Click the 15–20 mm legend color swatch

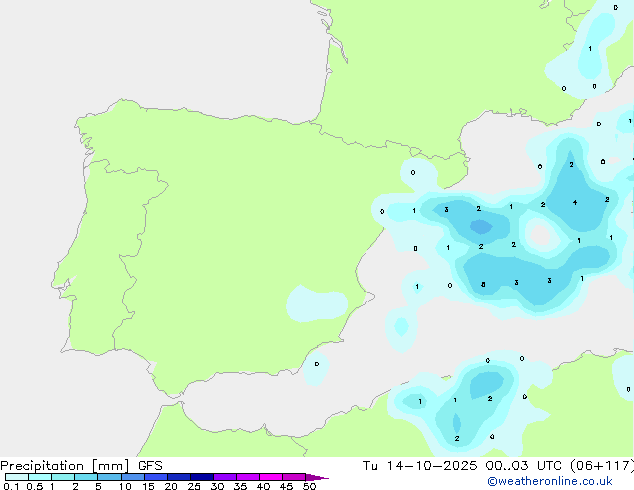click(x=156, y=477)
